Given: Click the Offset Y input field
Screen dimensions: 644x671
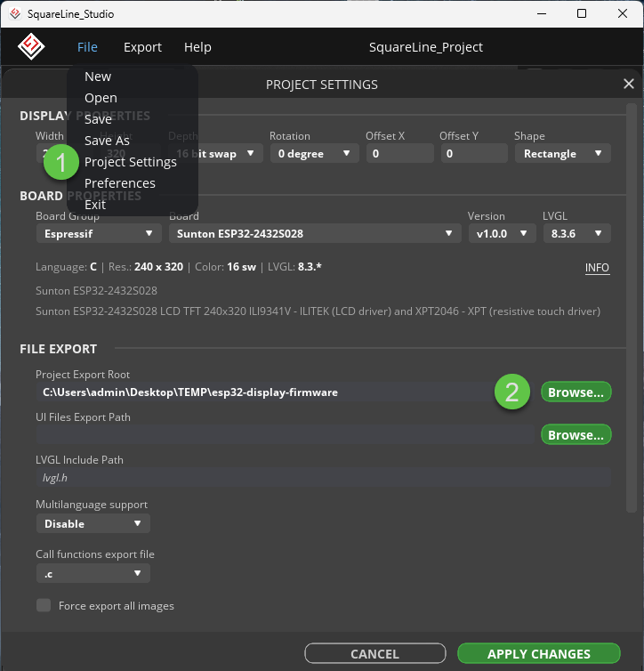Looking at the screenshot, I should (x=474, y=153).
